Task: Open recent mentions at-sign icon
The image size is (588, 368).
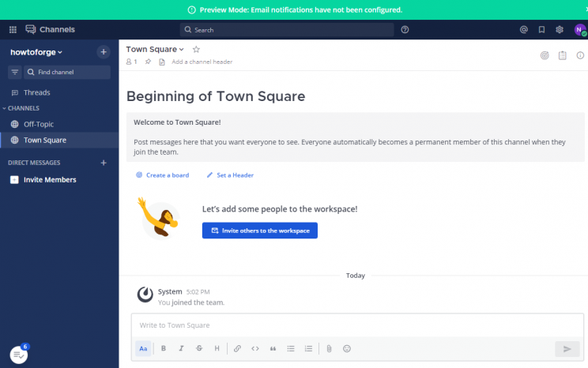Action: (x=523, y=29)
